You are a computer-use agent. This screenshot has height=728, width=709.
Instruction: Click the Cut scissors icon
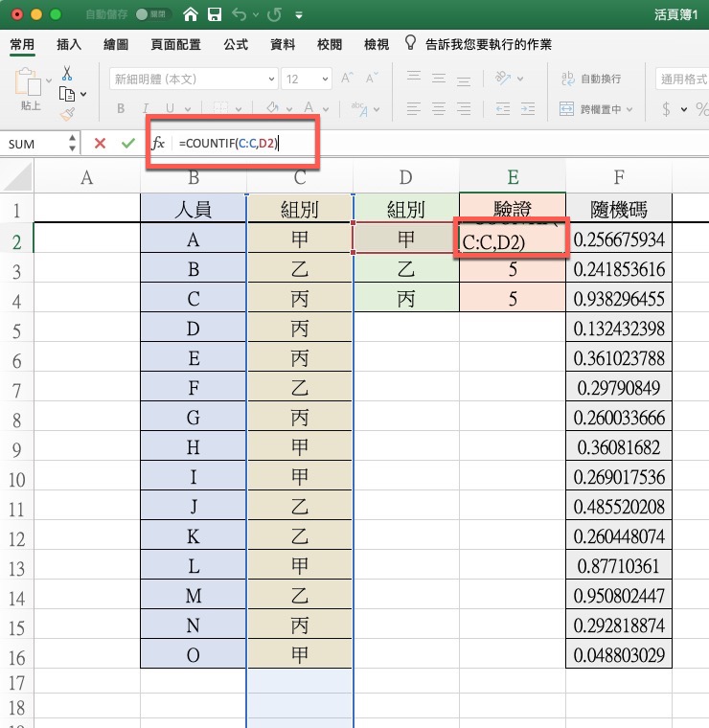click(x=67, y=73)
